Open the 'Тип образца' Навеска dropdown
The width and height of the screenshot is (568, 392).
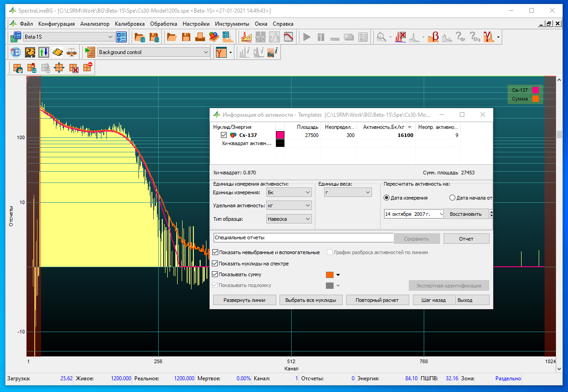289,219
